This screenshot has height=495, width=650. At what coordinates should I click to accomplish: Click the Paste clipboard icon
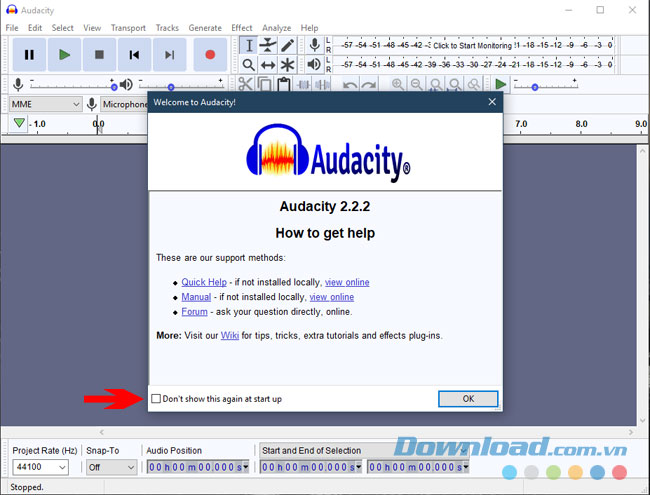[284, 85]
